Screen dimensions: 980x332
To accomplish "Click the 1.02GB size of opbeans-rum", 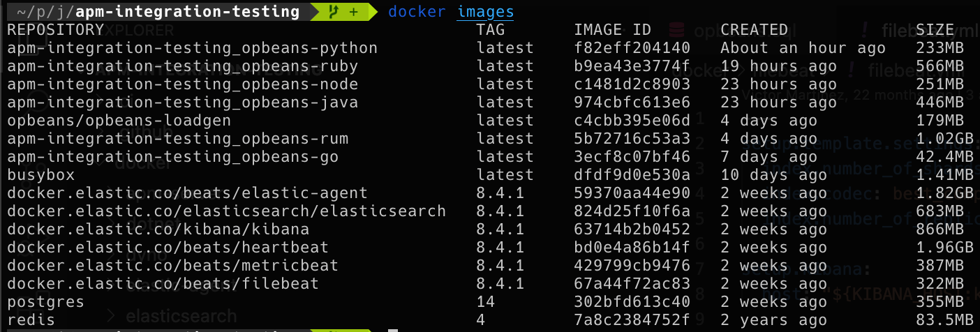I will coord(944,139).
